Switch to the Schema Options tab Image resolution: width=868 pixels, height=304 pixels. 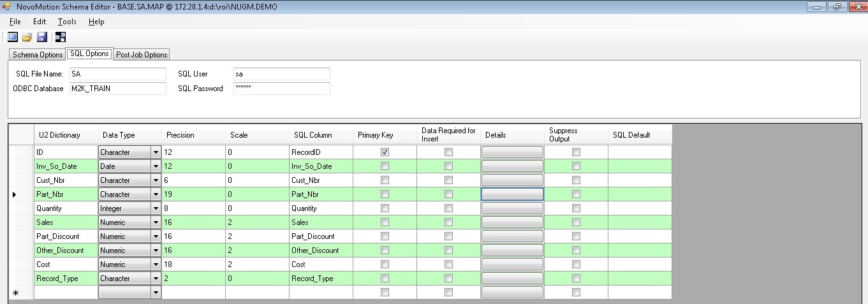coord(38,55)
